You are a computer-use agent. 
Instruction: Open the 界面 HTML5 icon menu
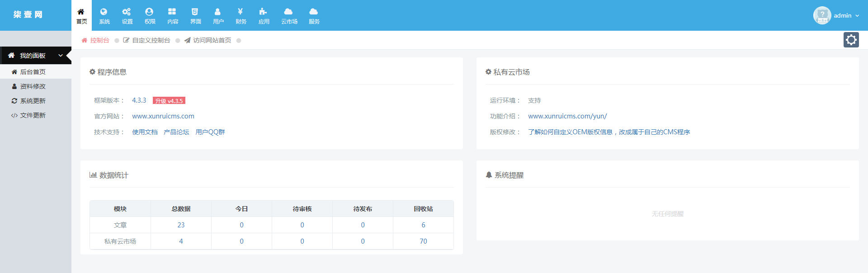pyautogui.click(x=195, y=15)
